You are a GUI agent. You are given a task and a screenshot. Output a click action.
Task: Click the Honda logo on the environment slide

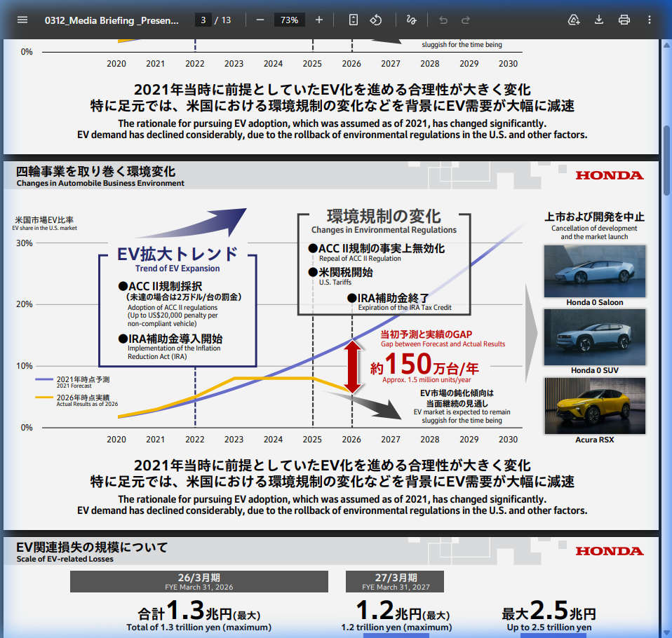click(610, 175)
